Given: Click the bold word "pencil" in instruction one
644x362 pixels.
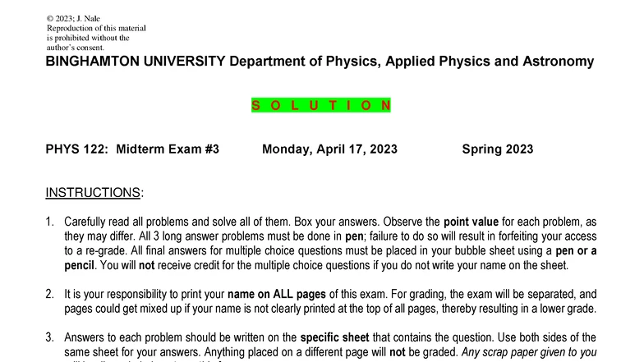Looking at the screenshot, I should [80, 265].
